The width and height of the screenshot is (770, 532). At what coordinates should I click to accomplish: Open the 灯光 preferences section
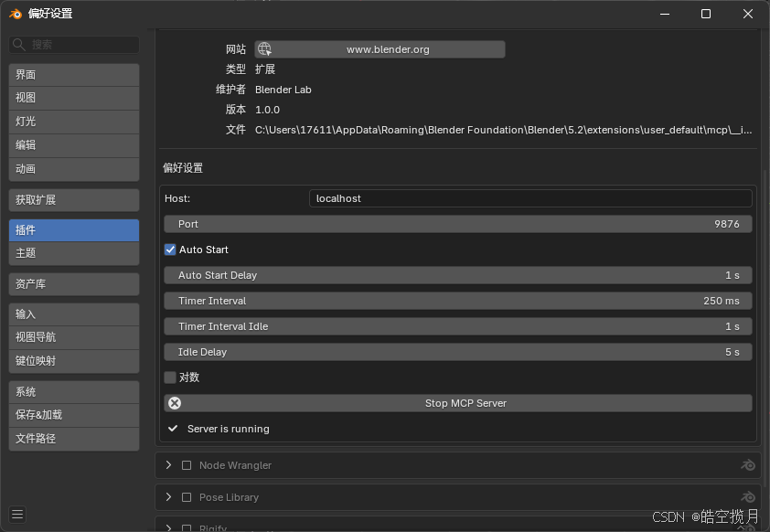tap(74, 122)
